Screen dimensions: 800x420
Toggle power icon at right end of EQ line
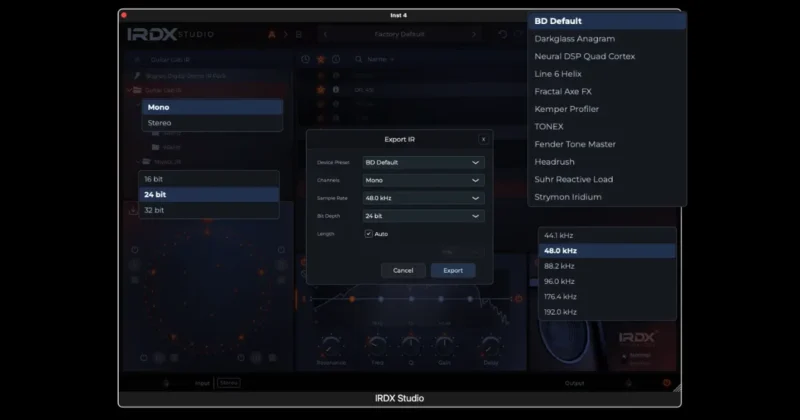pyautogui.click(x=518, y=299)
